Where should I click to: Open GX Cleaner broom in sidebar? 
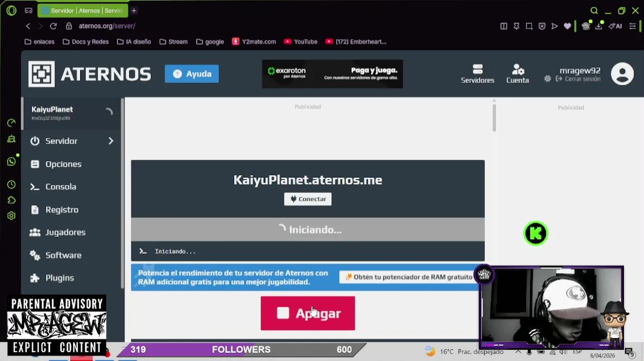11,139
